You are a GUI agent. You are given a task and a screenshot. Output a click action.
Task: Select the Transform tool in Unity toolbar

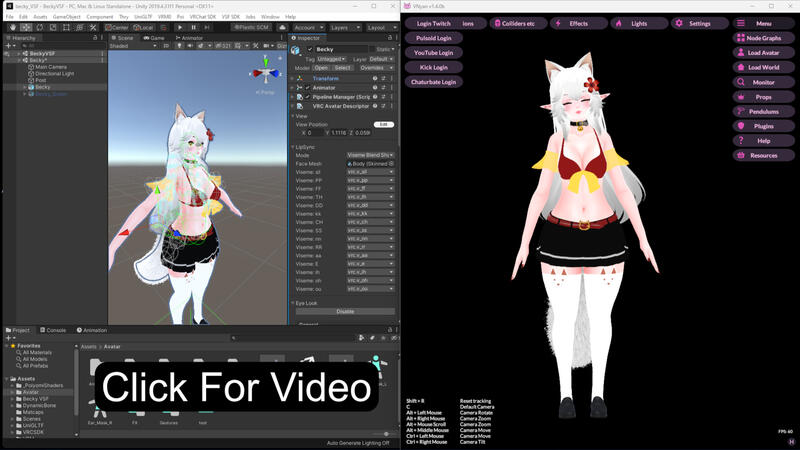coord(79,27)
